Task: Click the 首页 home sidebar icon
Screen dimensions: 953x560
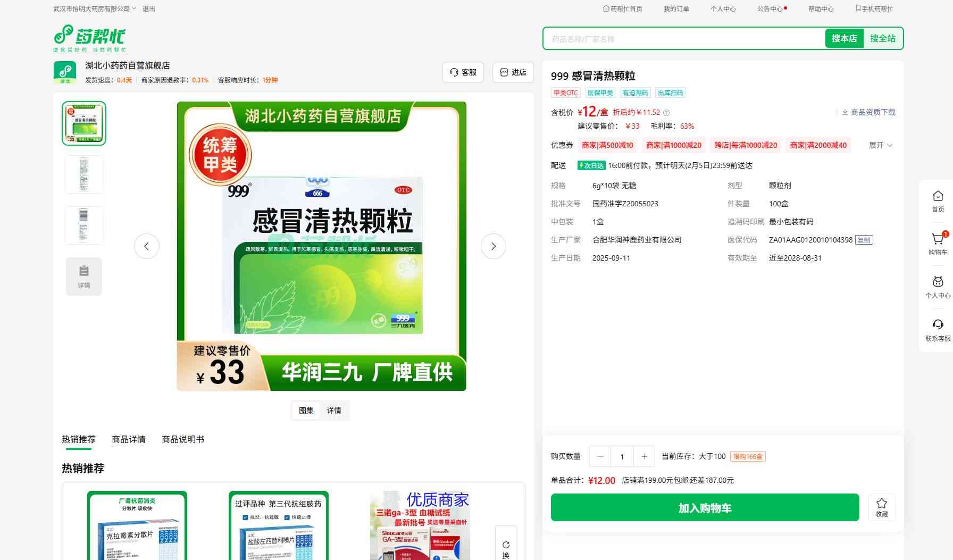Action: (938, 201)
